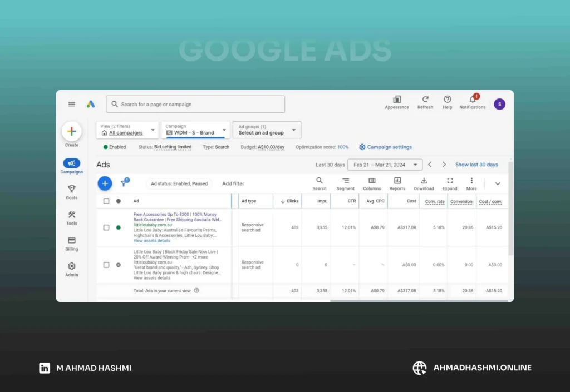The image size is (570, 392).
Task: Open the Tools section in sidebar
Action: [x=71, y=215]
